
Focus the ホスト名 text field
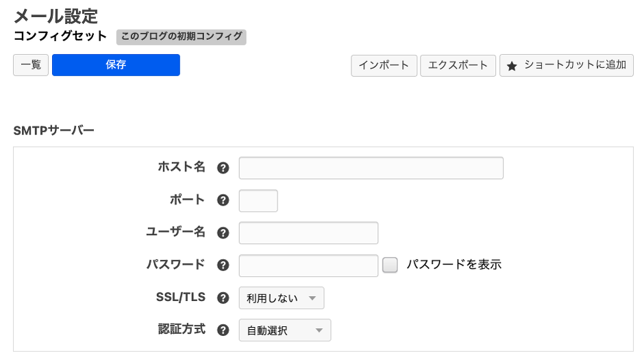pos(371,168)
